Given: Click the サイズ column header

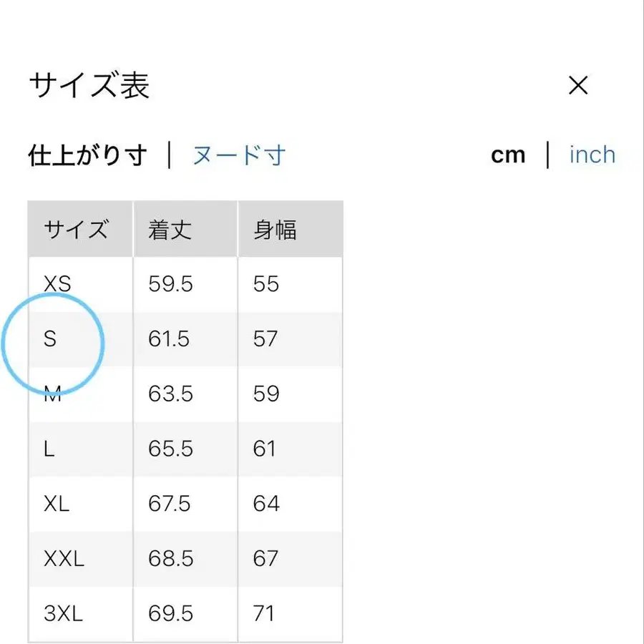Looking at the screenshot, I should click(x=77, y=229).
